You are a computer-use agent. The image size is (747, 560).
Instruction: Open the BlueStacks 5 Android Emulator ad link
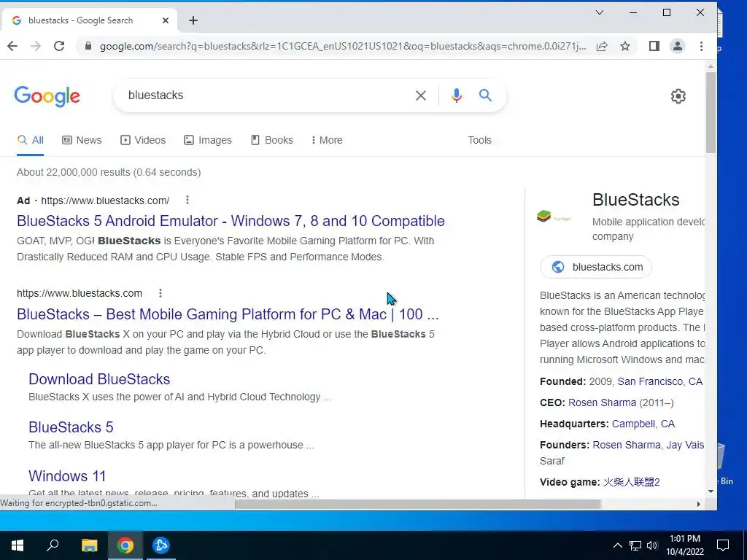tap(231, 221)
